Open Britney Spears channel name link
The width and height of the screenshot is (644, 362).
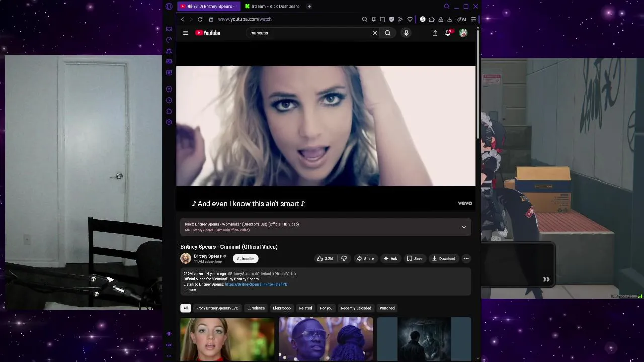coord(208,256)
